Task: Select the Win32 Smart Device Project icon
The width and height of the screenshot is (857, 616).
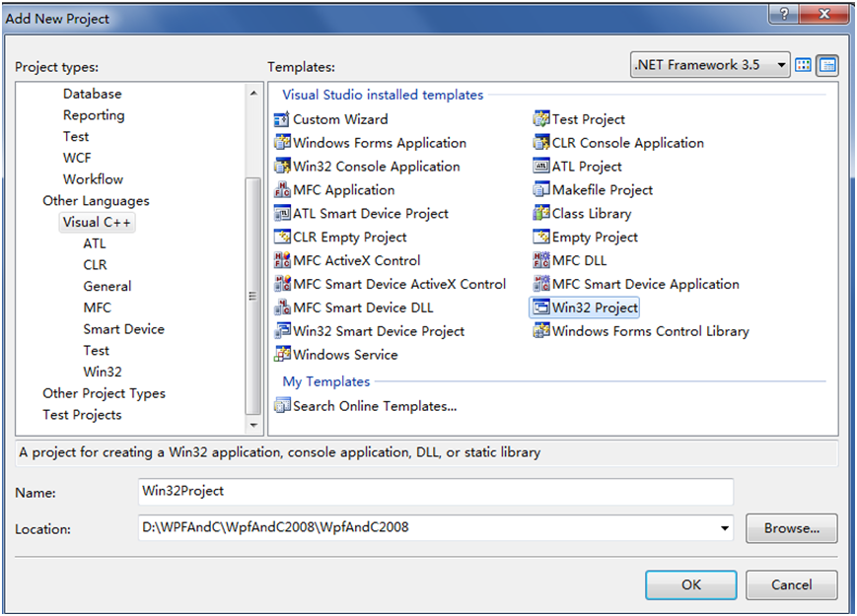Action: (x=282, y=330)
